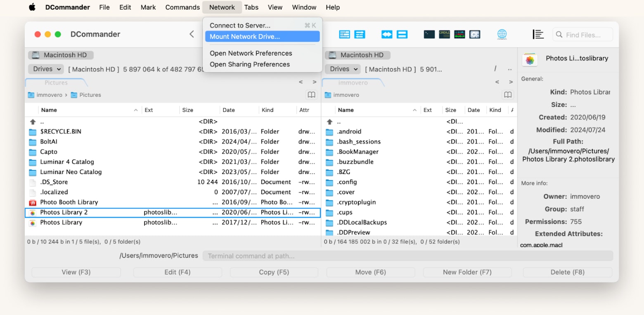The width and height of the screenshot is (644, 315).
Task: Click the BoltAI folder icon
Action: (x=33, y=142)
